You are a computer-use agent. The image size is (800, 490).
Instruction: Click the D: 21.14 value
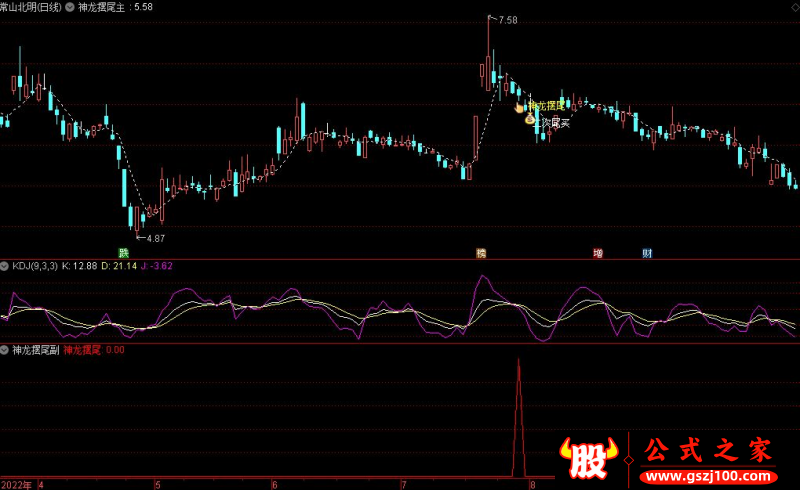click(119, 266)
